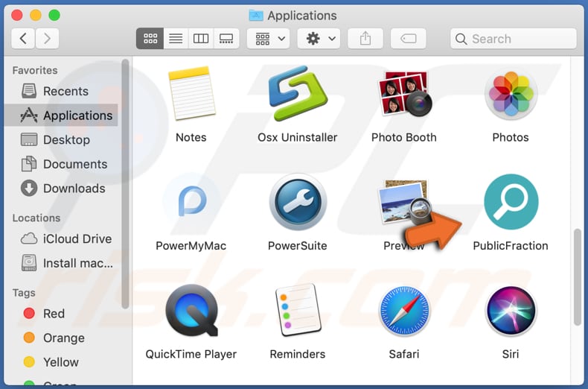Click the Applications folder icon in title bar
This screenshot has height=389, width=588.
pos(256,16)
